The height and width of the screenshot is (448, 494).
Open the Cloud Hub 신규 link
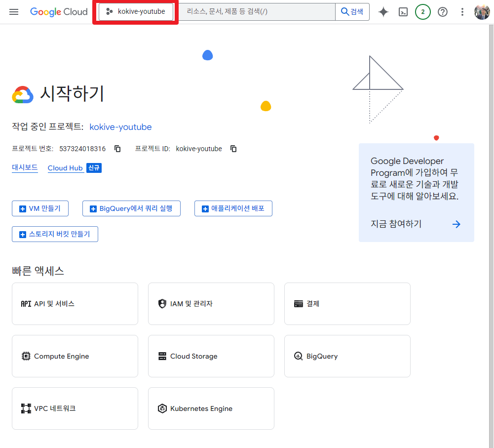click(66, 167)
